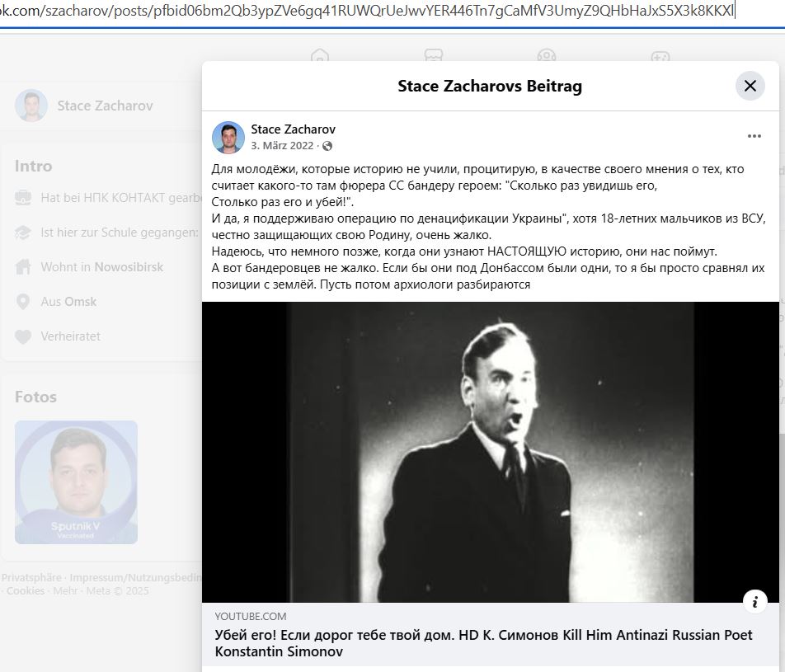Close the Stace Zacharovs Beitrag dialog
Screen dimensions: 785x672
(750, 86)
